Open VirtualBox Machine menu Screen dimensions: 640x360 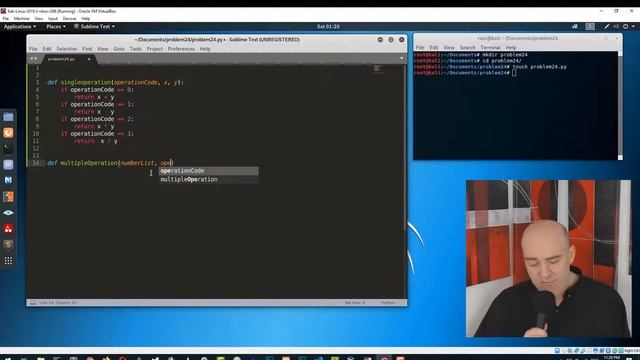pos(22,19)
